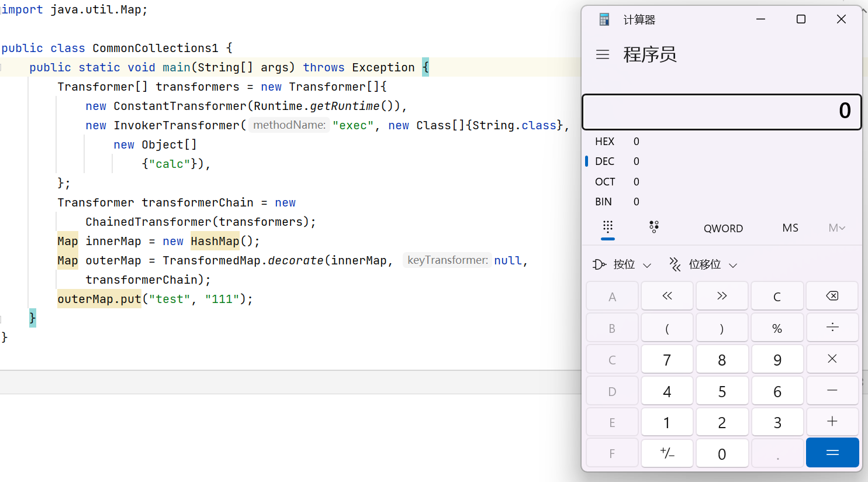The image size is (868, 482).
Task: Click digit 3 on the keypad
Action: click(x=777, y=422)
